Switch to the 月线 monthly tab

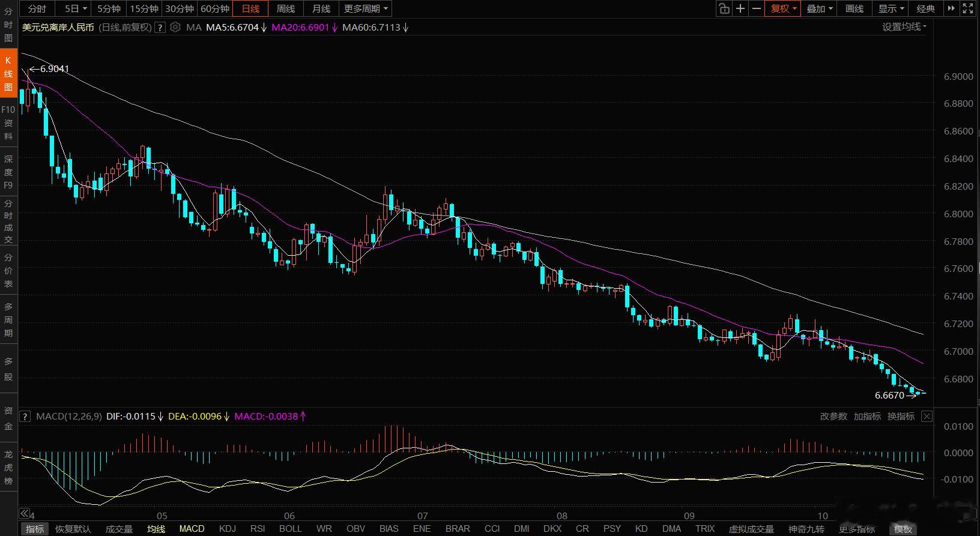pyautogui.click(x=321, y=8)
